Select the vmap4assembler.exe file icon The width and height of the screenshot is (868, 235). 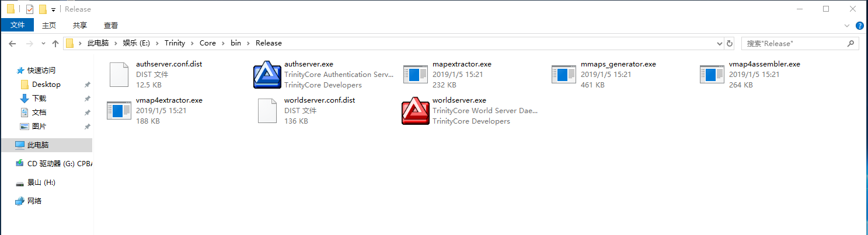712,75
